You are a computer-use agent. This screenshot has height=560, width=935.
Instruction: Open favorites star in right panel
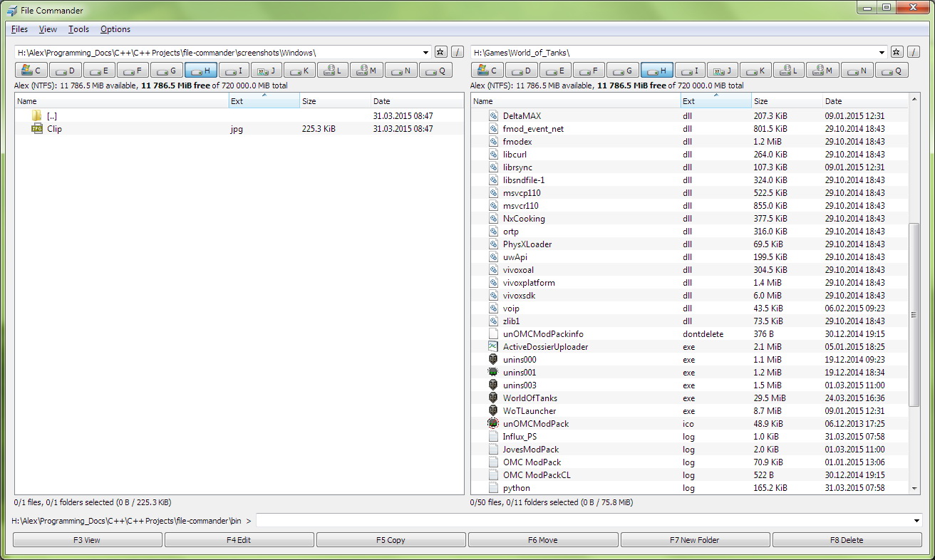897,52
